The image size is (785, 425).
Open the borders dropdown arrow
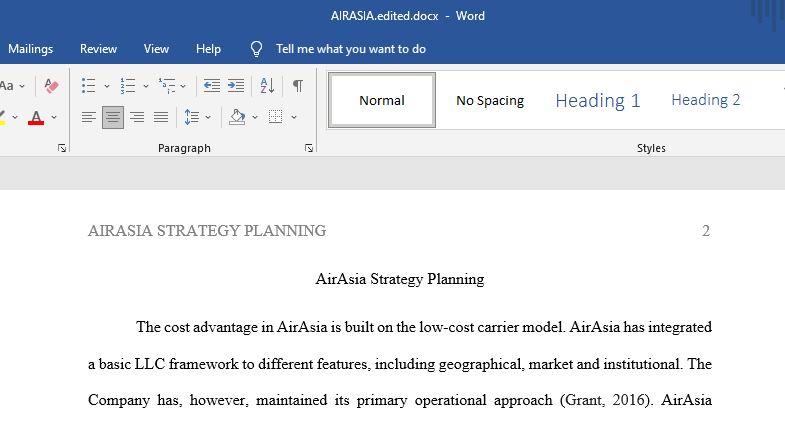294,117
